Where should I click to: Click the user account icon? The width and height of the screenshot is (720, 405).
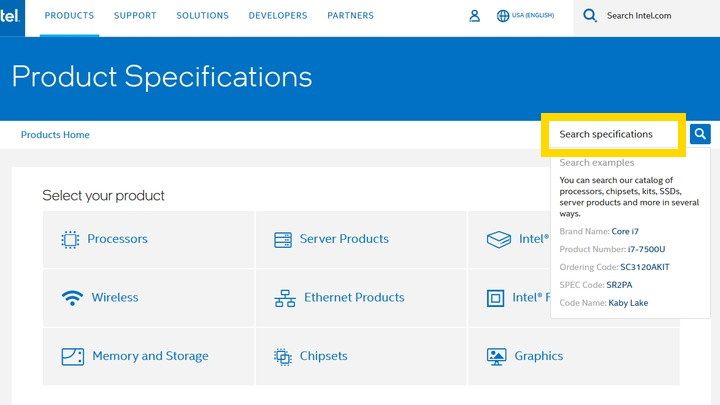pos(475,16)
